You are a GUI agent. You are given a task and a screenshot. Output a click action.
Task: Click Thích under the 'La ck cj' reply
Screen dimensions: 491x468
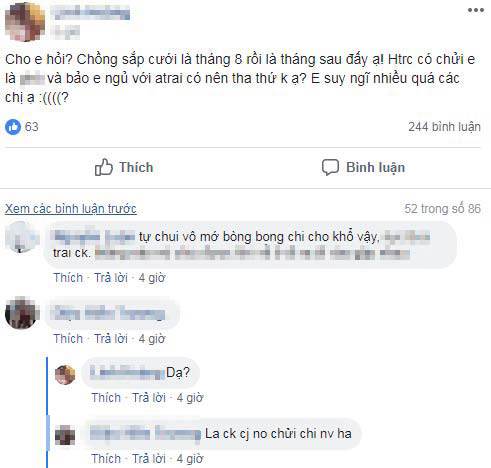[x=106, y=459]
